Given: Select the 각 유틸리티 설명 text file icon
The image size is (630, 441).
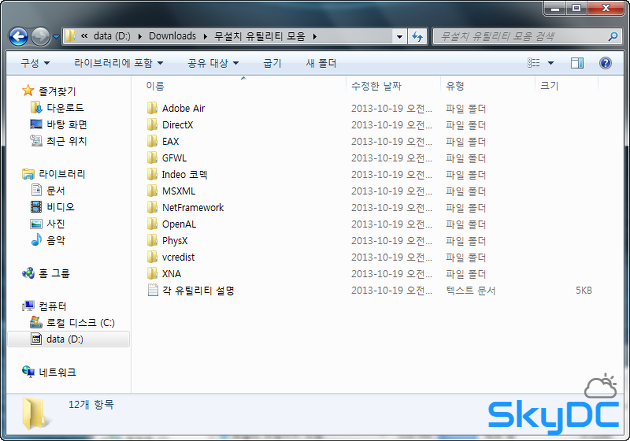Looking at the screenshot, I should tap(153, 290).
